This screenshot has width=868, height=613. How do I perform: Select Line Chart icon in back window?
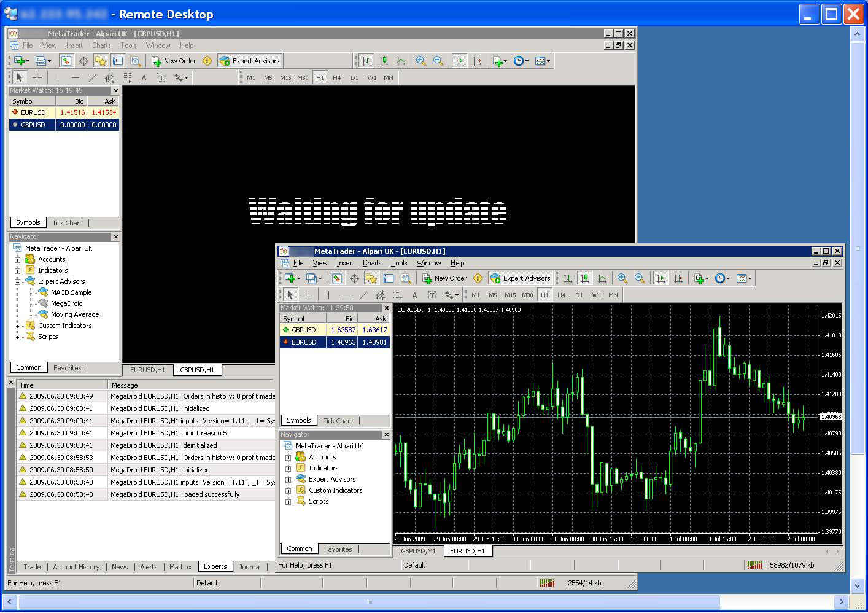[401, 61]
